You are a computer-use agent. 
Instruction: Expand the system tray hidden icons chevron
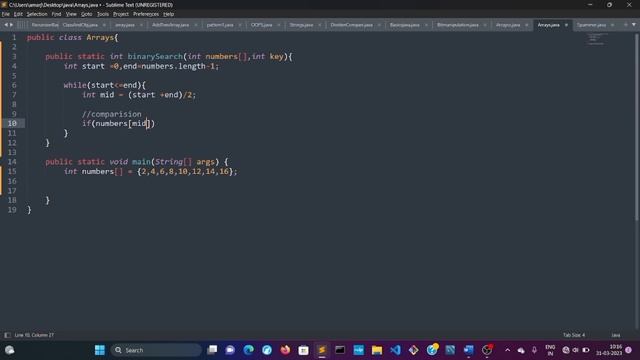coord(507,350)
